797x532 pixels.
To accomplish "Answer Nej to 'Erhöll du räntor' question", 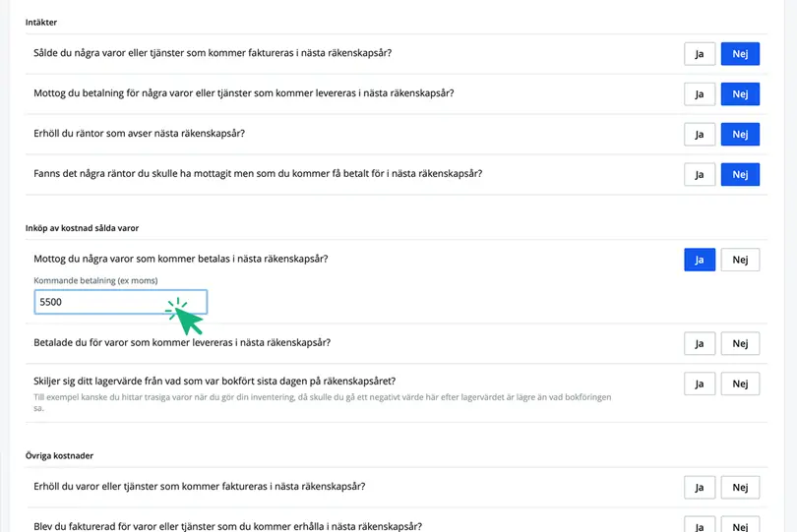I will click(x=740, y=134).
